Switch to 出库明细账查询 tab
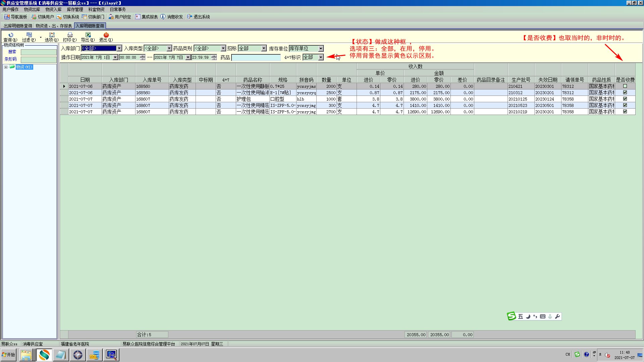This screenshot has width=644, height=362. point(18,26)
